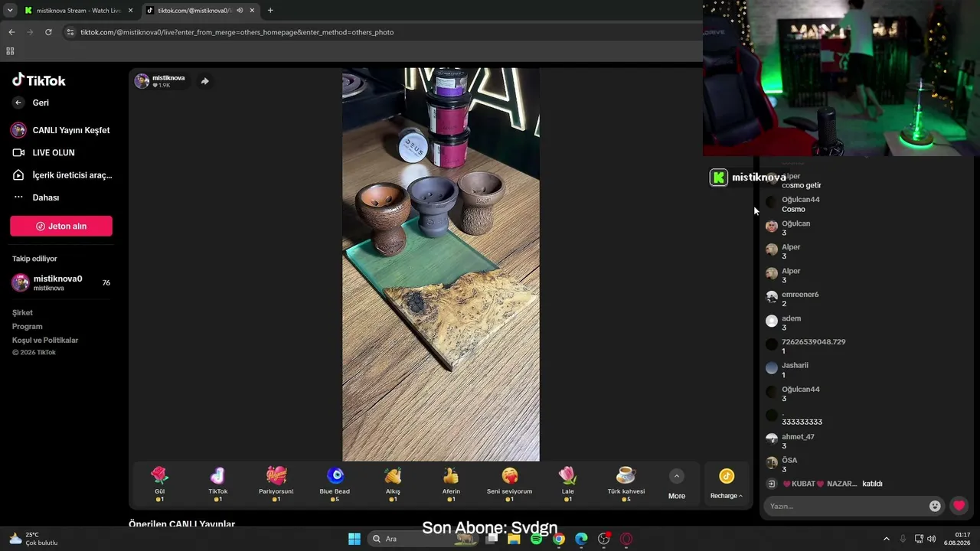Mute audio on the TikTok tab
This screenshot has height=551, width=980.
point(240,11)
